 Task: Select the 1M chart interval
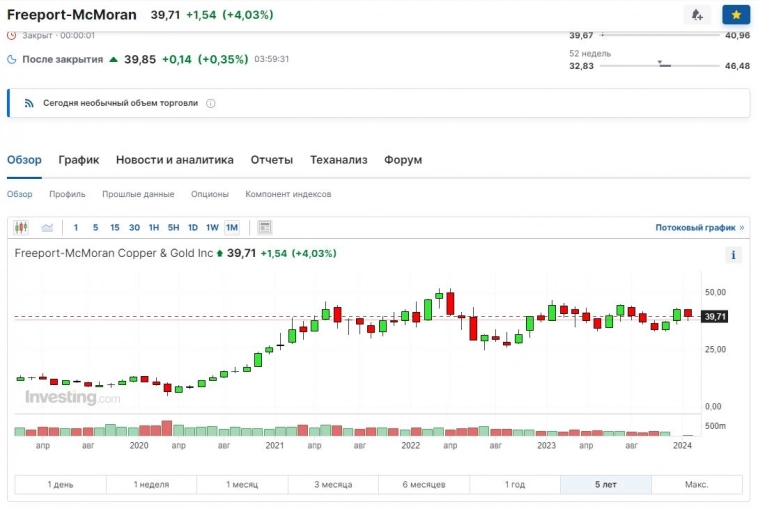coord(232,227)
